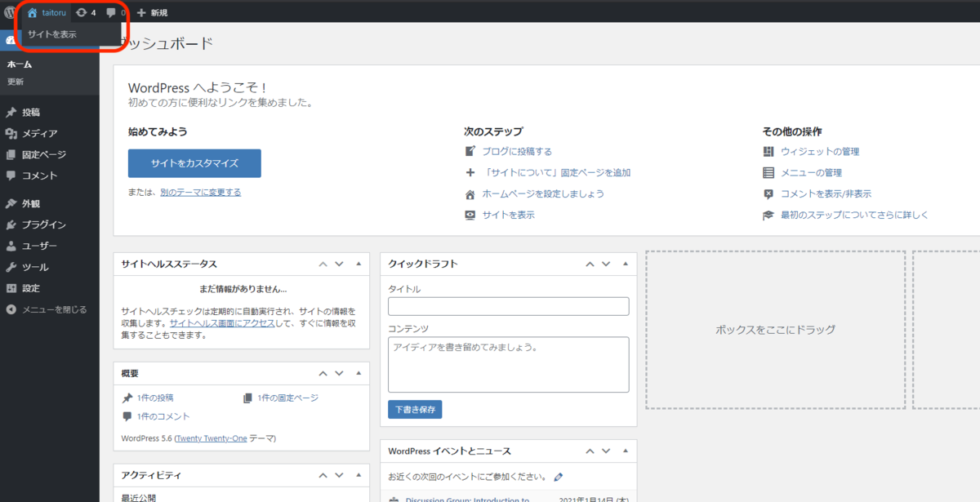
Task: Move WordPress イベントとニュース box up
Action: point(590,451)
